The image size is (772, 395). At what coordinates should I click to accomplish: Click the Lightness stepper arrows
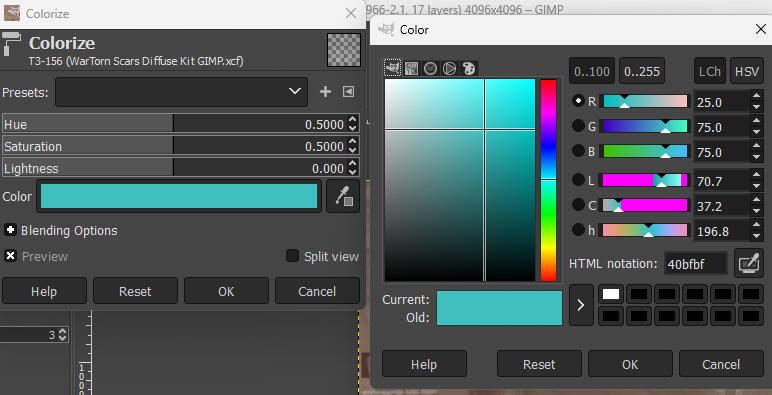point(353,168)
